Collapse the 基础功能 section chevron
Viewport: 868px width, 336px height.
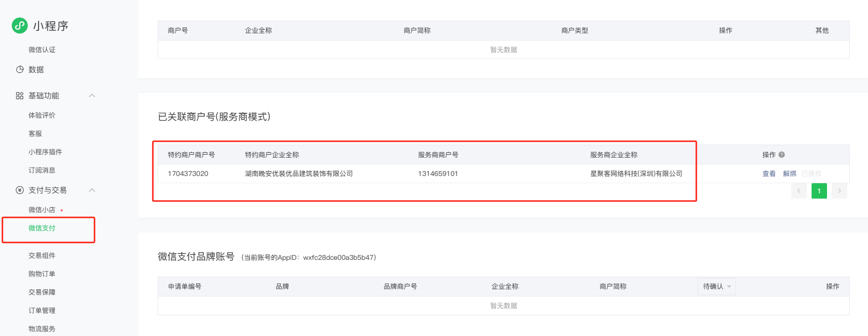pos(92,96)
